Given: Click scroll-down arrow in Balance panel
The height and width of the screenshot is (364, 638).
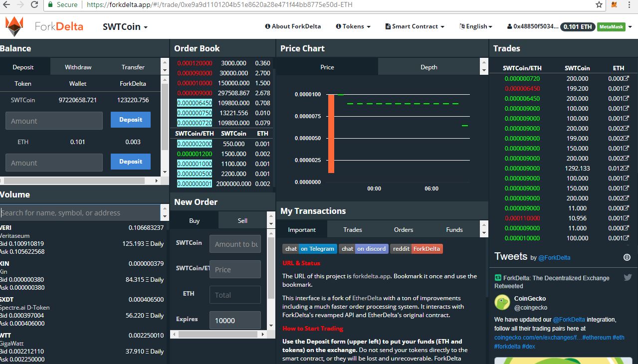Looking at the screenshot, I should [165, 172].
